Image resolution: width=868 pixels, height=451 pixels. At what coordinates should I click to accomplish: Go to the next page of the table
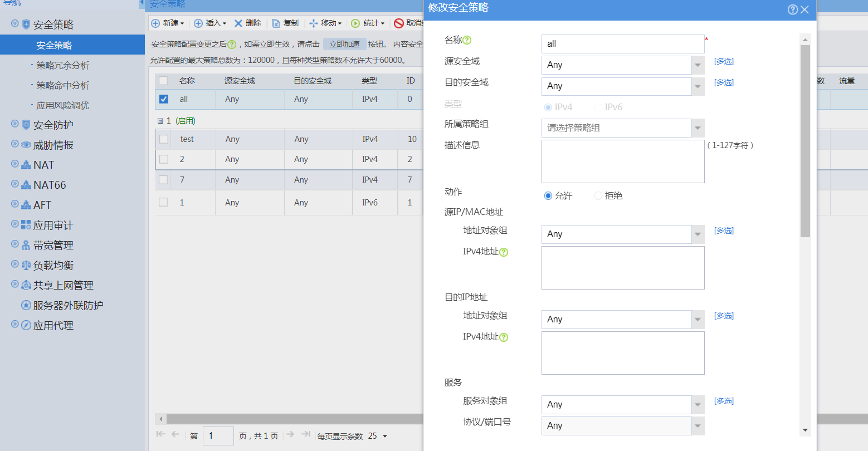290,435
